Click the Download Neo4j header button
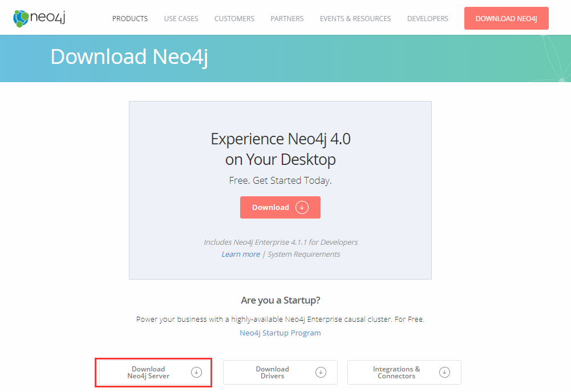This screenshot has height=392, width=571. point(506,18)
